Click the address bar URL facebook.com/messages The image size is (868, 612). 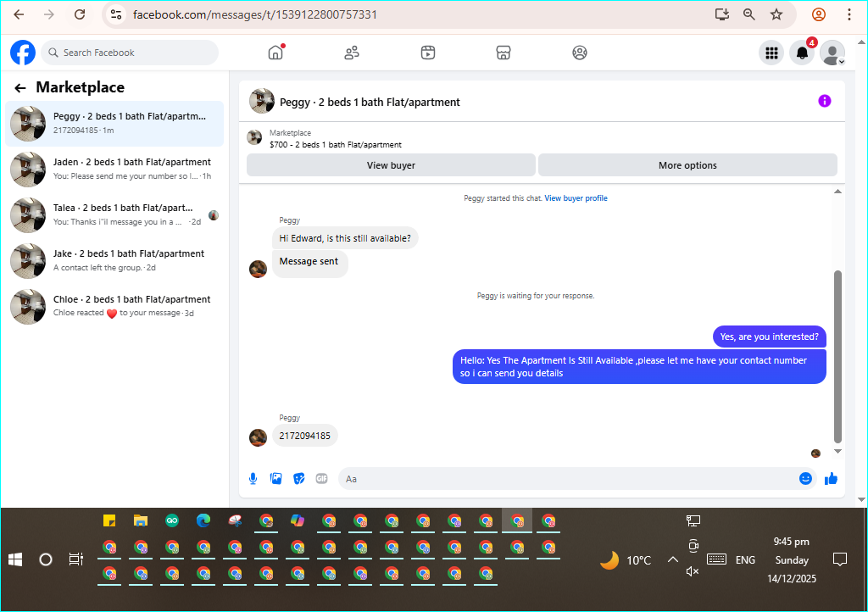pyautogui.click(x=254, y=14)
